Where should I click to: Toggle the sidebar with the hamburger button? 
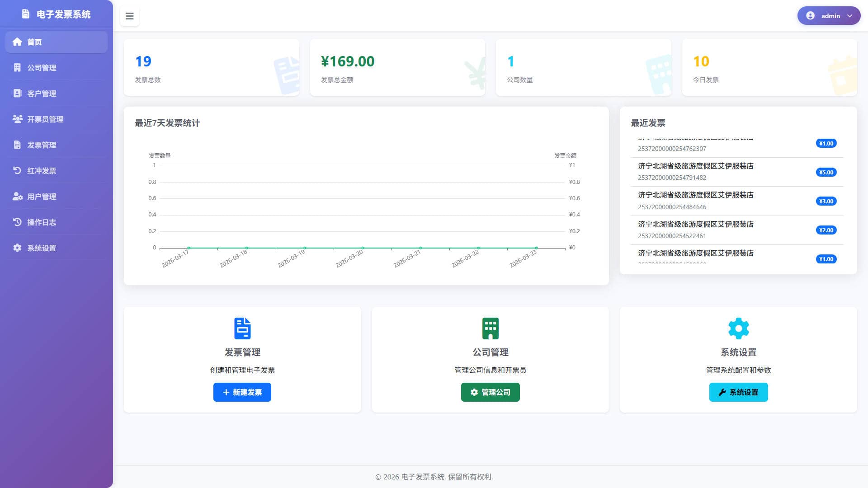pyautogui.click(x=130, y=16)
